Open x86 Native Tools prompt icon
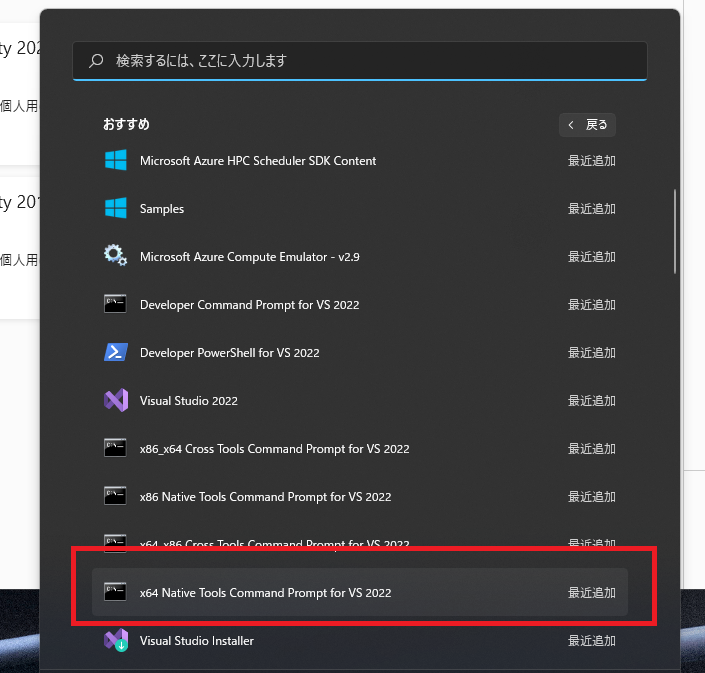The image size is (705, 673). tap(115, 496)
